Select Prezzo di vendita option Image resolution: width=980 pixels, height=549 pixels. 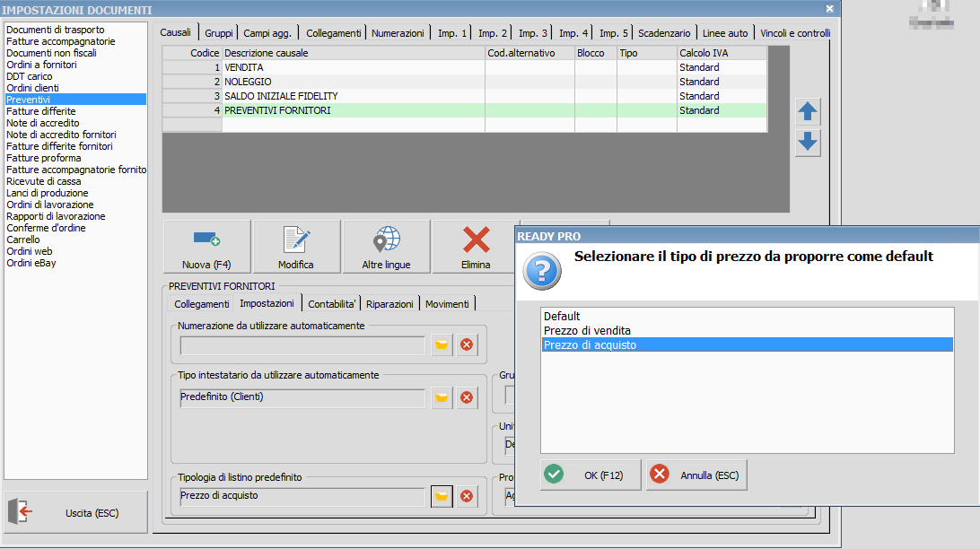(747, 330)
